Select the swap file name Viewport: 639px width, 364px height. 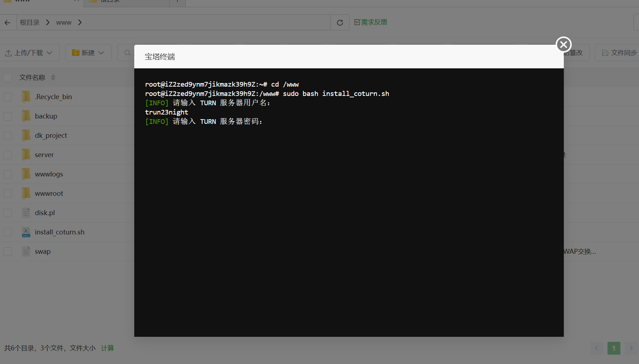pos(43,252)
